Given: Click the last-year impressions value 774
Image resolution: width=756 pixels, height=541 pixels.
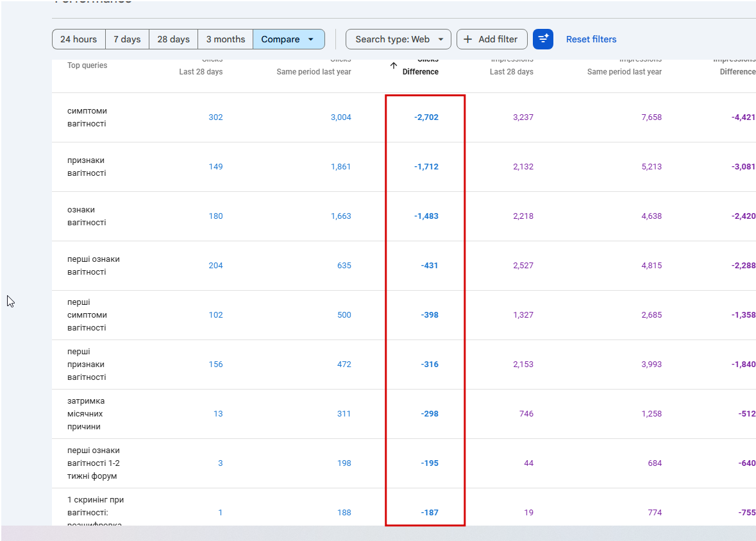Looking at the screenshot, I should 655,513.
